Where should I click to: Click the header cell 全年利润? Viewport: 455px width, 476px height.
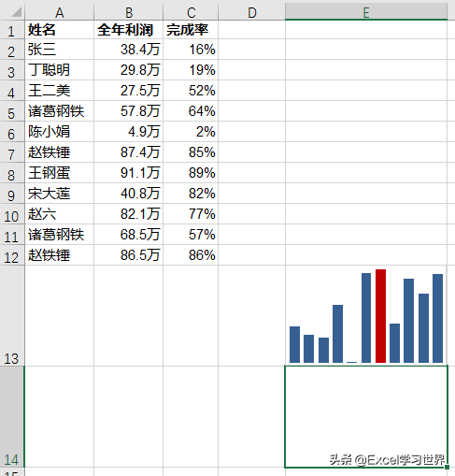(128, 30)
